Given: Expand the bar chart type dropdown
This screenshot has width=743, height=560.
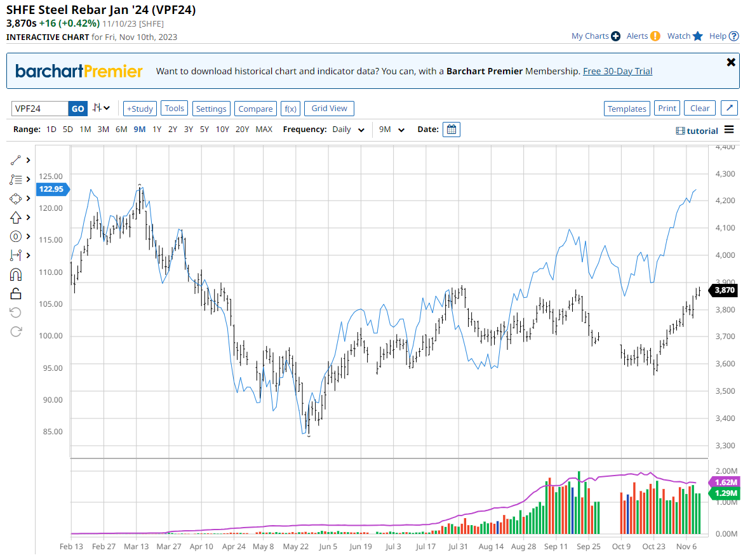Looking at the screenshot, I should point(101,109).
